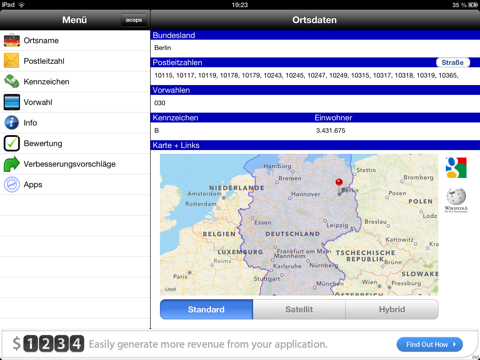The image size is (480, 360).
Task: Switch map to Hybrid view
Action: 392,309
